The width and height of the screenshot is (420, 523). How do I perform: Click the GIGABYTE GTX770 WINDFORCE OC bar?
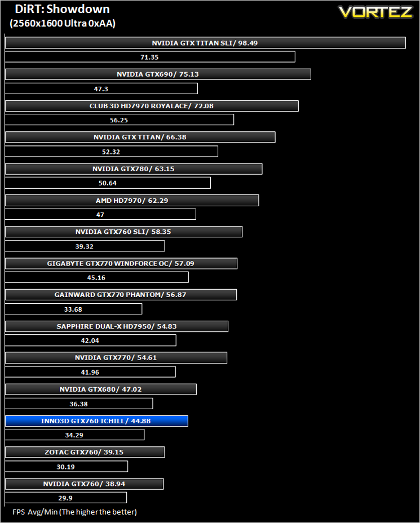pyautogui.click(x=121, y=264)
